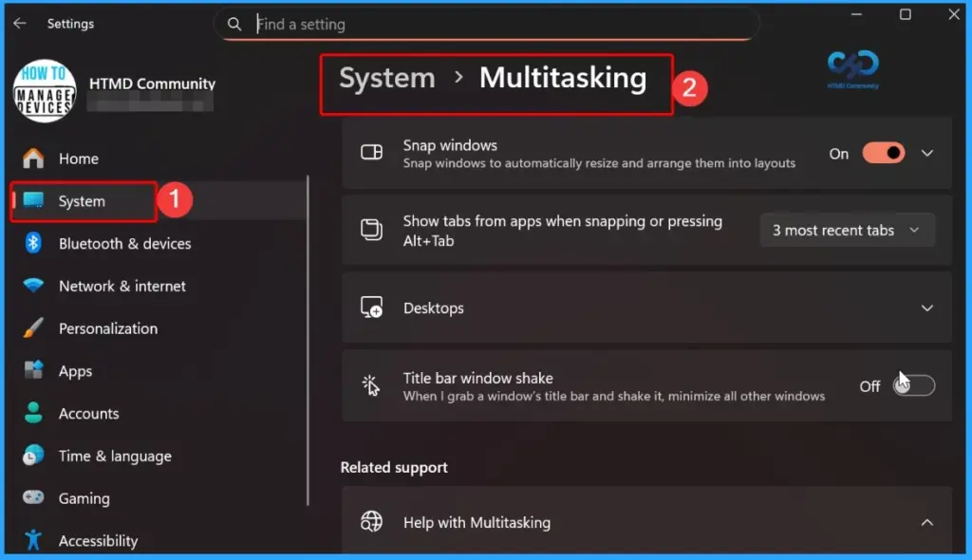
Task: Click the sidebar vertical scrollbar
Action: pos(308,341)
